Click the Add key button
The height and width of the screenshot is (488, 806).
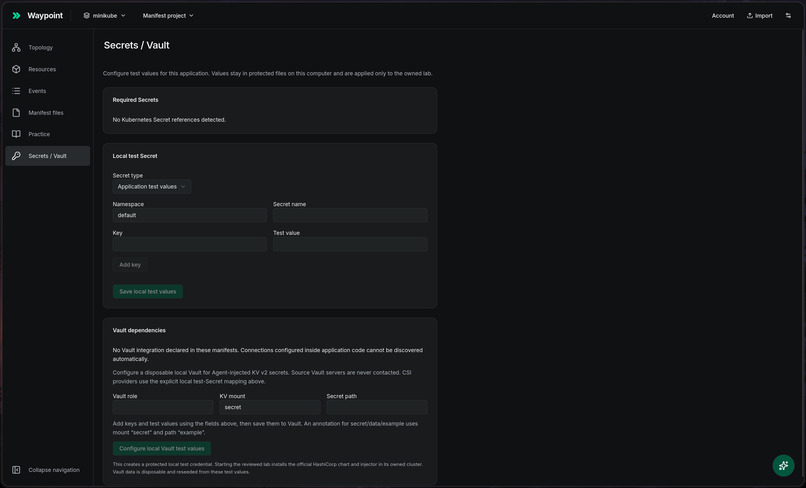[x=130, y=264]
